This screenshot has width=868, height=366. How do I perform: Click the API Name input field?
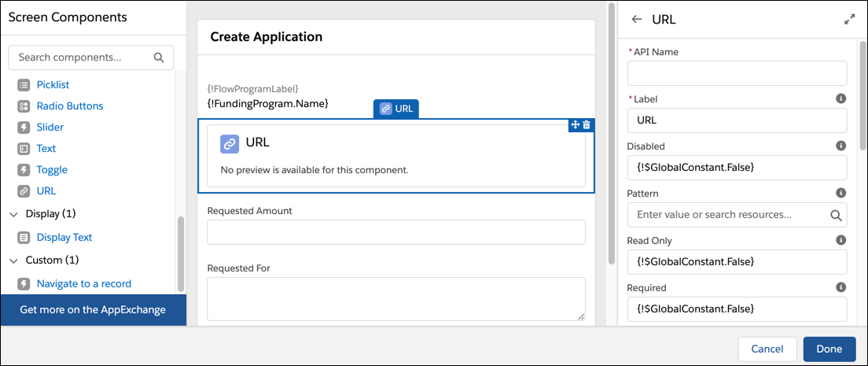(736, 73)
